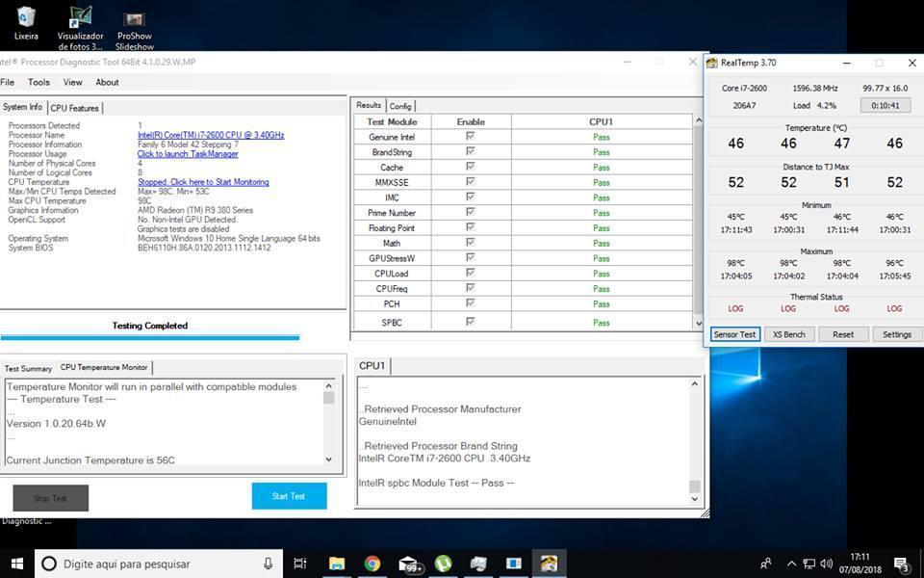Viewport: 924px width, 578px height.
Task: Toggle Cache test checkbox
Action: (471, 167)
